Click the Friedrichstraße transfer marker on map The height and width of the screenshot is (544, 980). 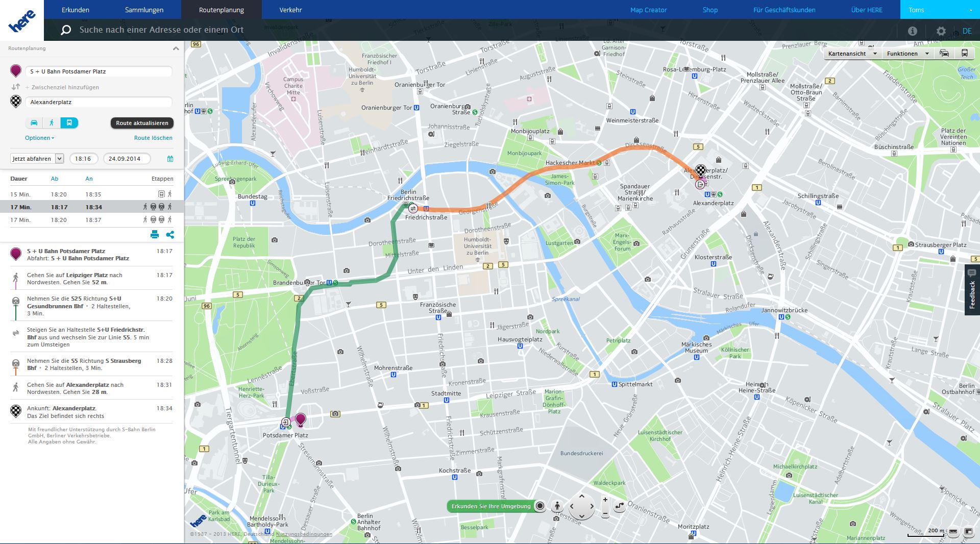(x=412, y=208)
